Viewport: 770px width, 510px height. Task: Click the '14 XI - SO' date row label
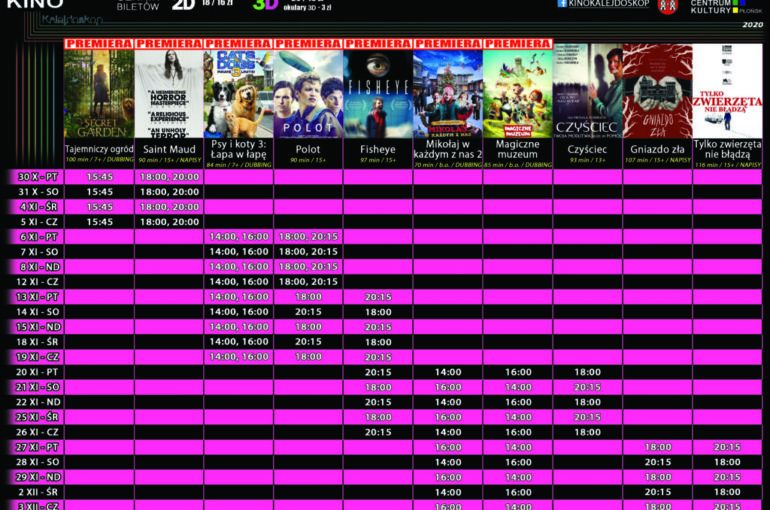(x=37, y=312)
